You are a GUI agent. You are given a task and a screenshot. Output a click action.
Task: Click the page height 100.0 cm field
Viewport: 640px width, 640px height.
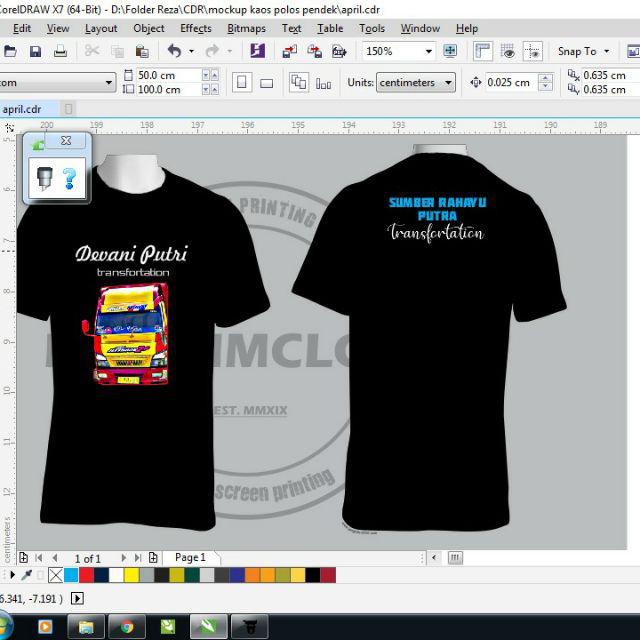pyautogui.click(x=169, y=90)
